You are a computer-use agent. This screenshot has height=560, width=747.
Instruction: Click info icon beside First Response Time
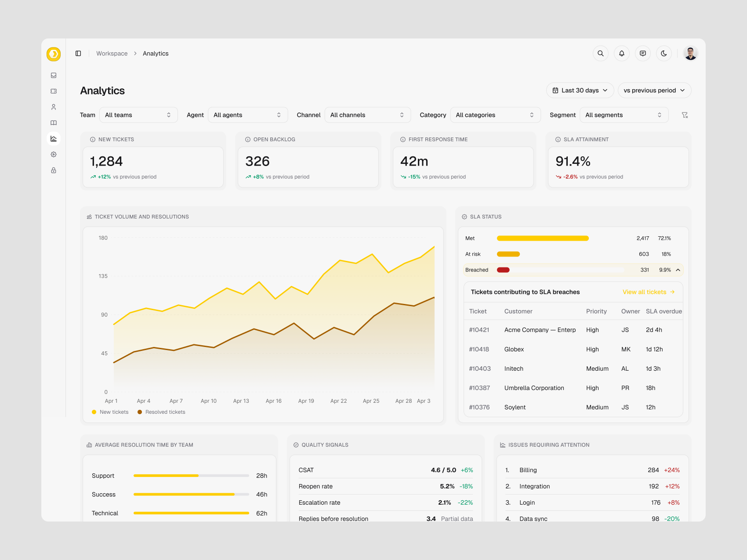tap(403, 140)
